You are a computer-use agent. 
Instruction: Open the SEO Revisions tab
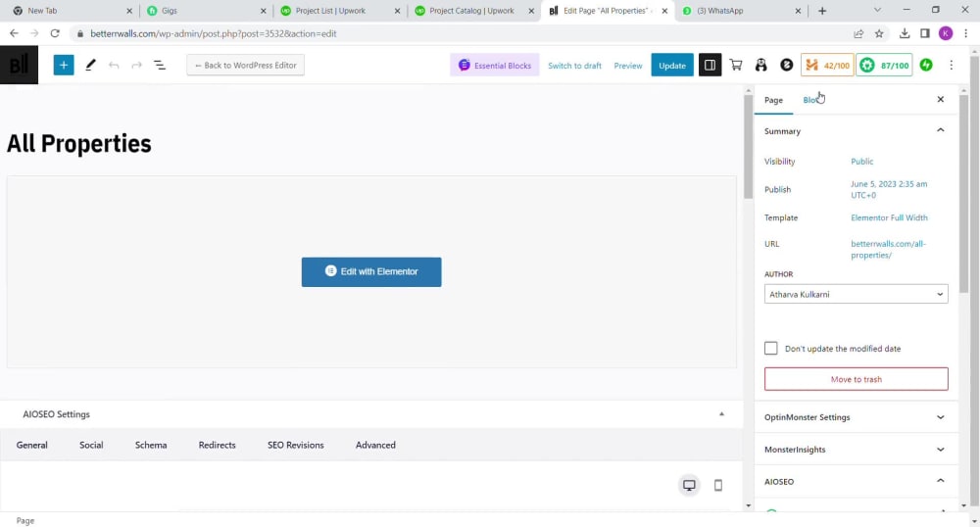click(x=296, y=445)
